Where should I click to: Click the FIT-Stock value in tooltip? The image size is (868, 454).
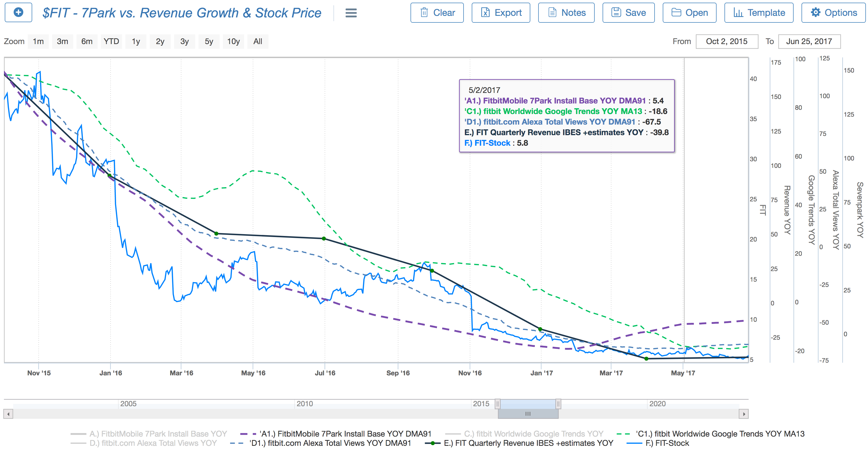pyautogui.click(x=522, y=143)
